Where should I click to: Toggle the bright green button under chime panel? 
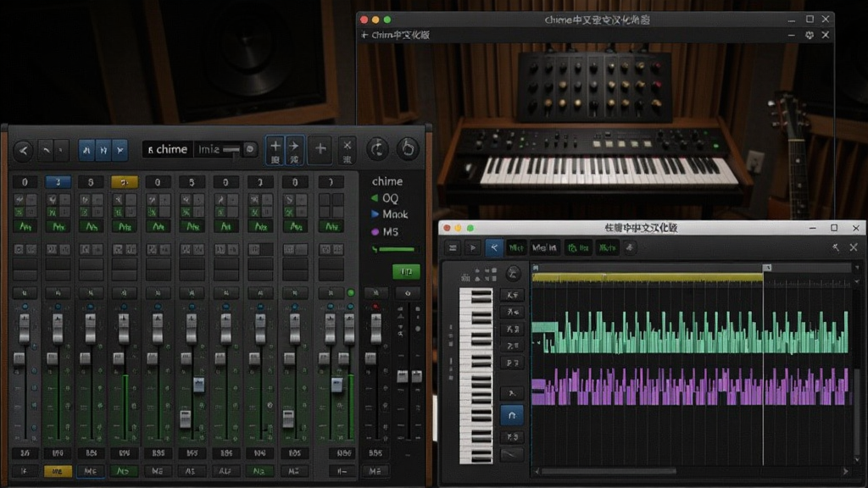(x=406, y=272)
